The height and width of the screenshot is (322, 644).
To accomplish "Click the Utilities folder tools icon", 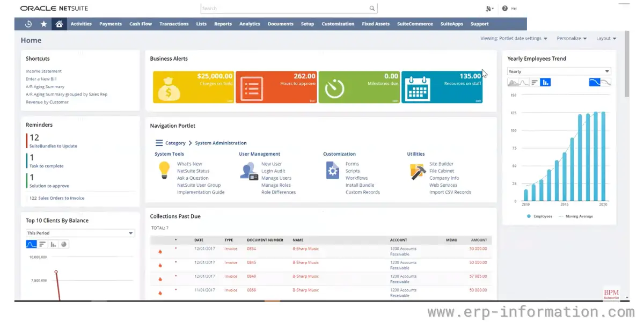I will click(418, 171).
